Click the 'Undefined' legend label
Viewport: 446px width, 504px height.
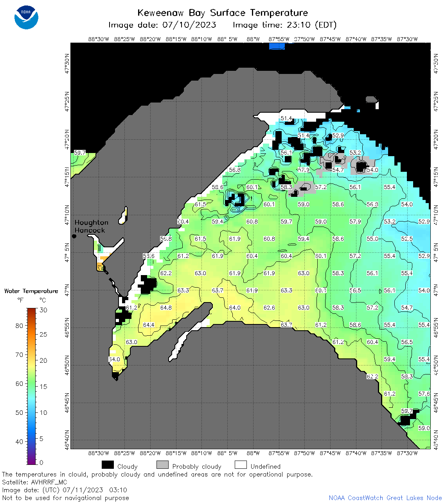click(x=266, y=466)
